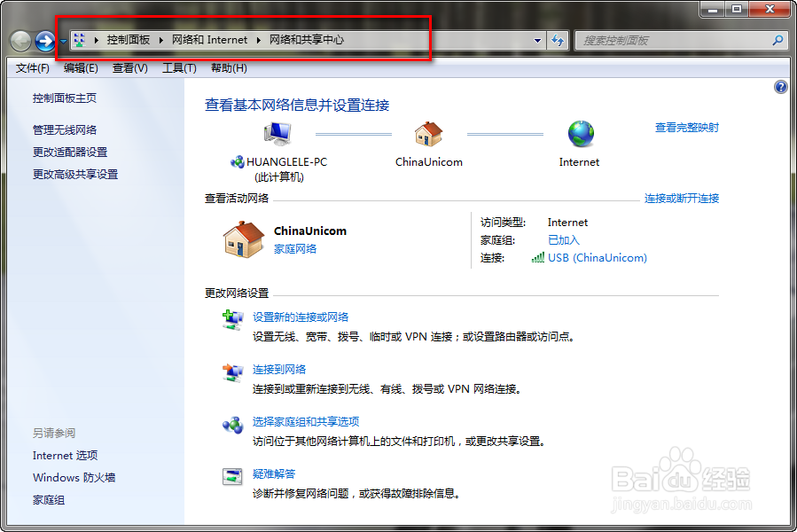Image resolution: width=797 pixels, height=532 pixels.
Task: Open the 文件(F) menu
Action: 33,68
